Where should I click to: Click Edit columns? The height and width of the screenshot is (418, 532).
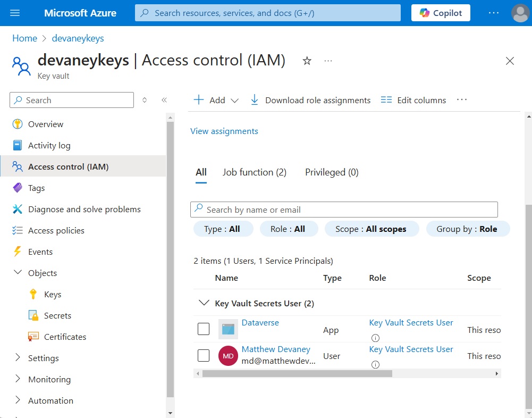pos(413,100)
